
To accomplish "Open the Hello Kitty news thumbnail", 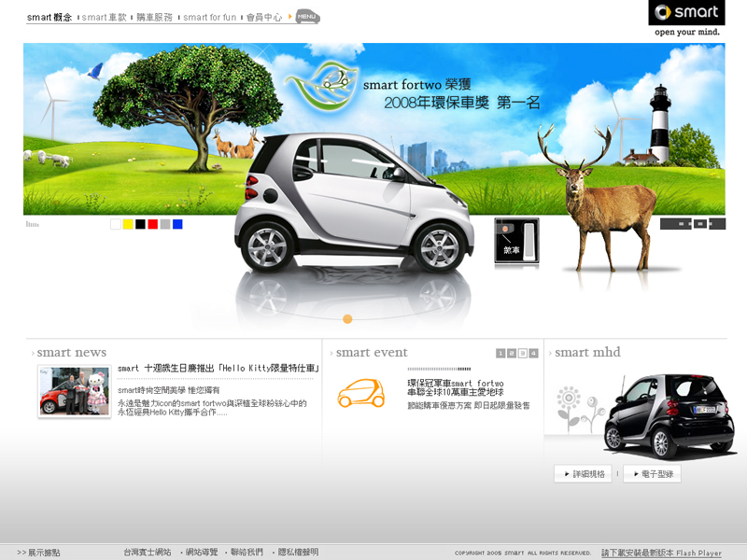I will [x=75, y=391].
